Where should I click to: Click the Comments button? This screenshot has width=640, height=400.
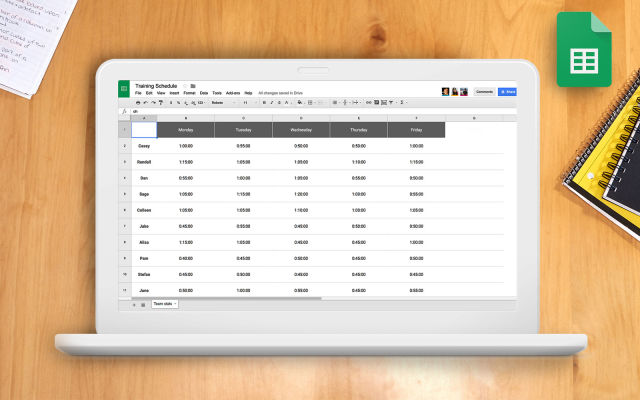click(x=484, y=91)
